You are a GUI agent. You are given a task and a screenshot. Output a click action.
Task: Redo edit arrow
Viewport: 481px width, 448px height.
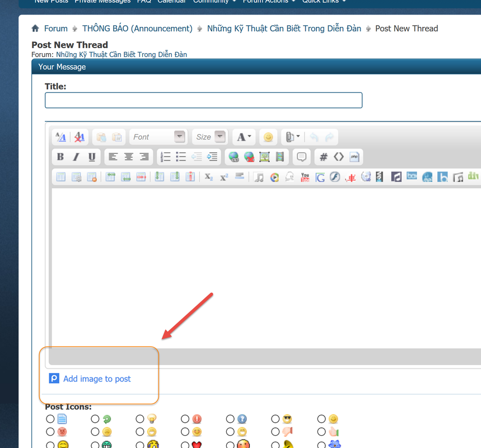pyautogui.click(x=329, y=137)
